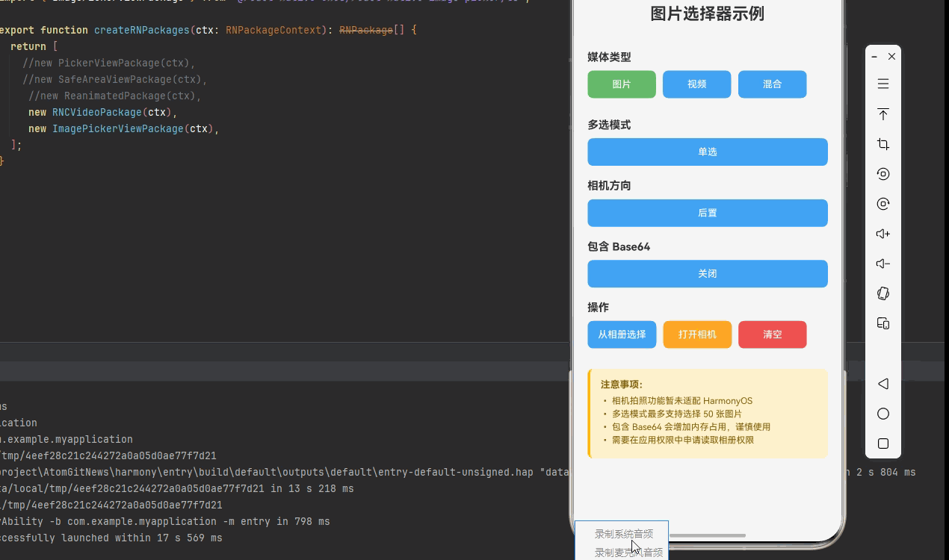The width and height of the screenshot is (949, 560).
Task: Click createRNPackages function name in code
Action: pos(142,30)
